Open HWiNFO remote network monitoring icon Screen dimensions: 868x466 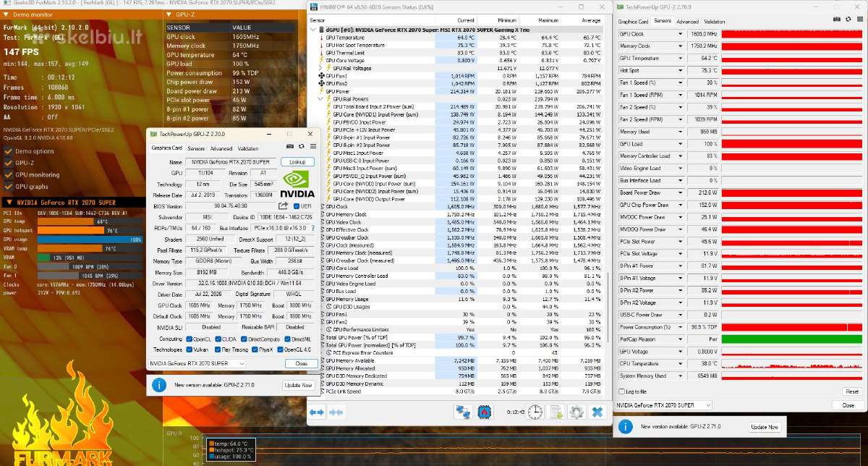coord(463,412)
